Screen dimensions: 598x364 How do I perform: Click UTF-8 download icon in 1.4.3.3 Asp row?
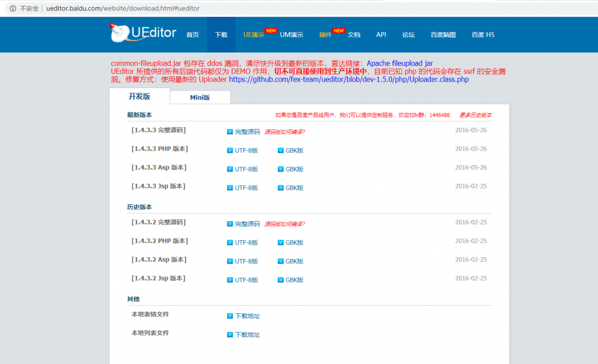click(x=230, y=169)
